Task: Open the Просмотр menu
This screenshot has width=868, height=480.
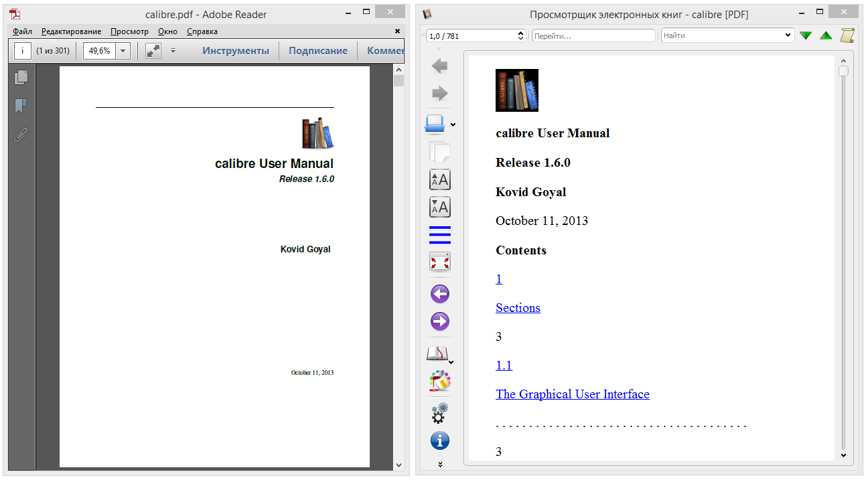Action: [x=130, y=31]
